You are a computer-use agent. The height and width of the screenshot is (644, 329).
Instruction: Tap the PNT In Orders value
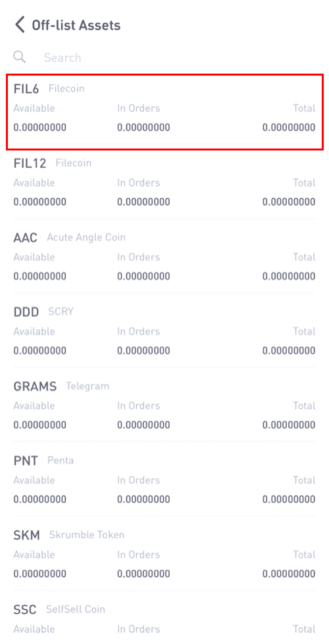click(143, 499)
